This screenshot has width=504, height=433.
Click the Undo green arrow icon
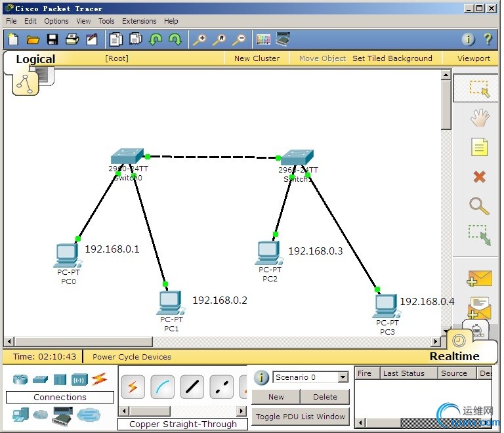point(156,39)
